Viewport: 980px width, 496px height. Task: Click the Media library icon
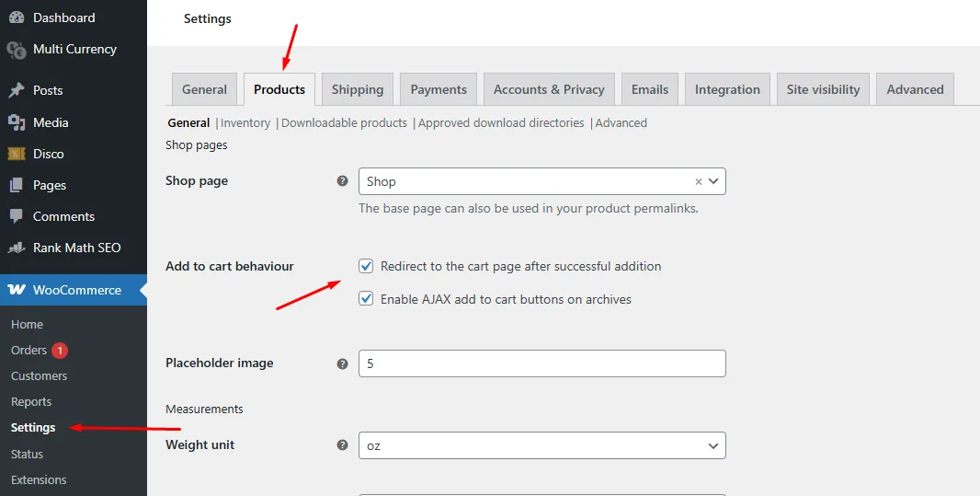16,122
